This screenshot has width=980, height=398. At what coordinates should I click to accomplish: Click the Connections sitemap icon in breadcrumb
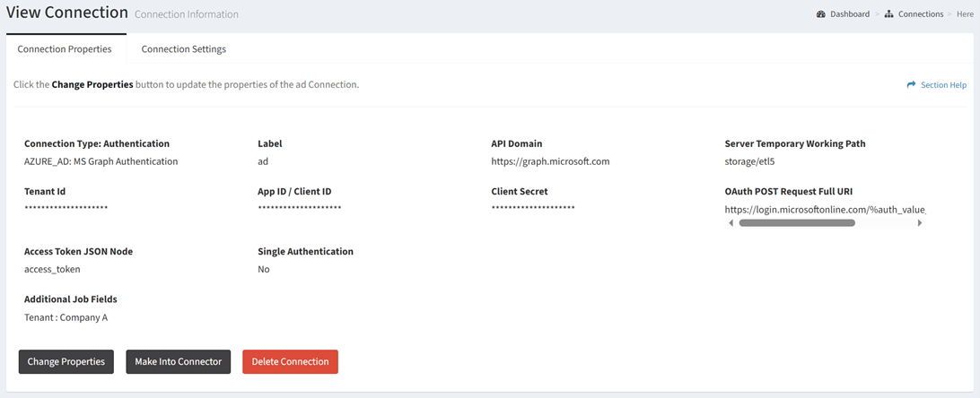888,14
